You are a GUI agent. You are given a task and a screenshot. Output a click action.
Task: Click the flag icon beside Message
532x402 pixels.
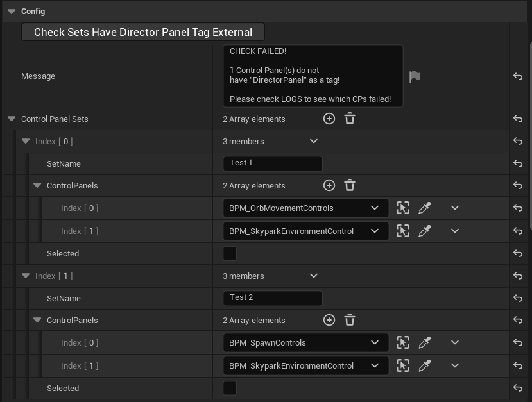point(415,76)
